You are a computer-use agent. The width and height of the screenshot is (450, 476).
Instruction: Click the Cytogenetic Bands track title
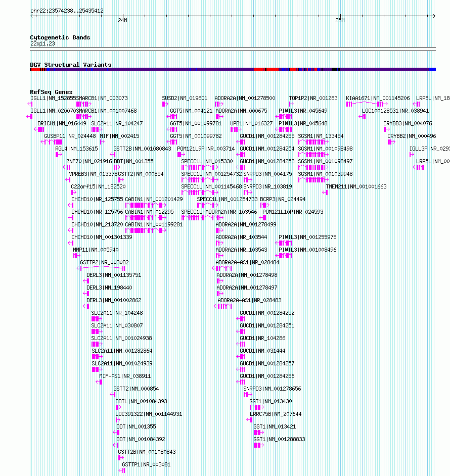click(60, 37)
